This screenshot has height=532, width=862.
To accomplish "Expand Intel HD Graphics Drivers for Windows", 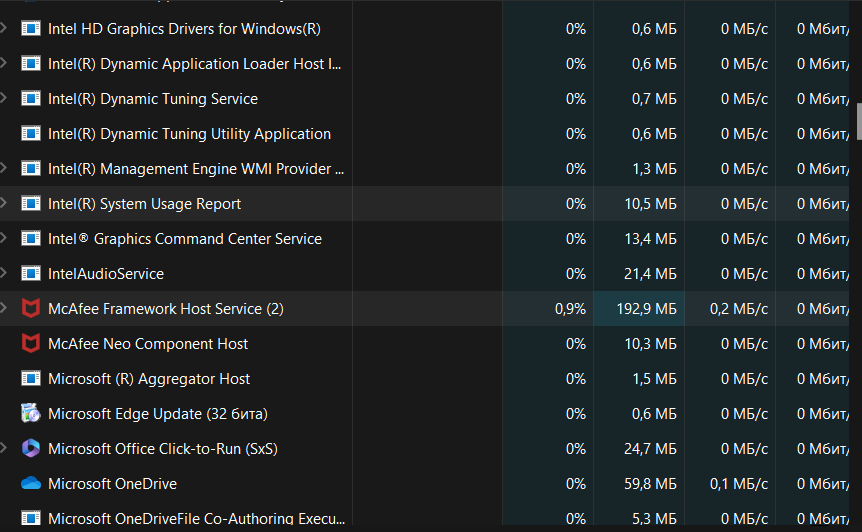I will click(5, 29).
